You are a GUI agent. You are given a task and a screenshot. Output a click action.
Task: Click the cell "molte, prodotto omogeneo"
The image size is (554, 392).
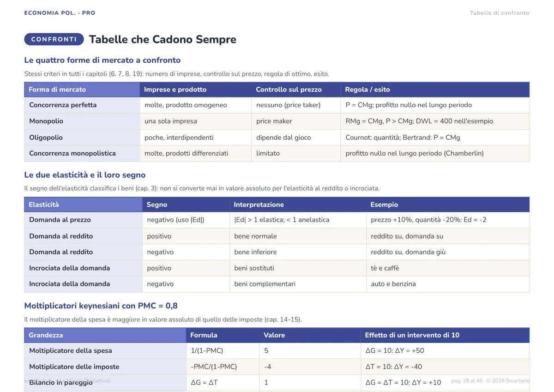196,105
